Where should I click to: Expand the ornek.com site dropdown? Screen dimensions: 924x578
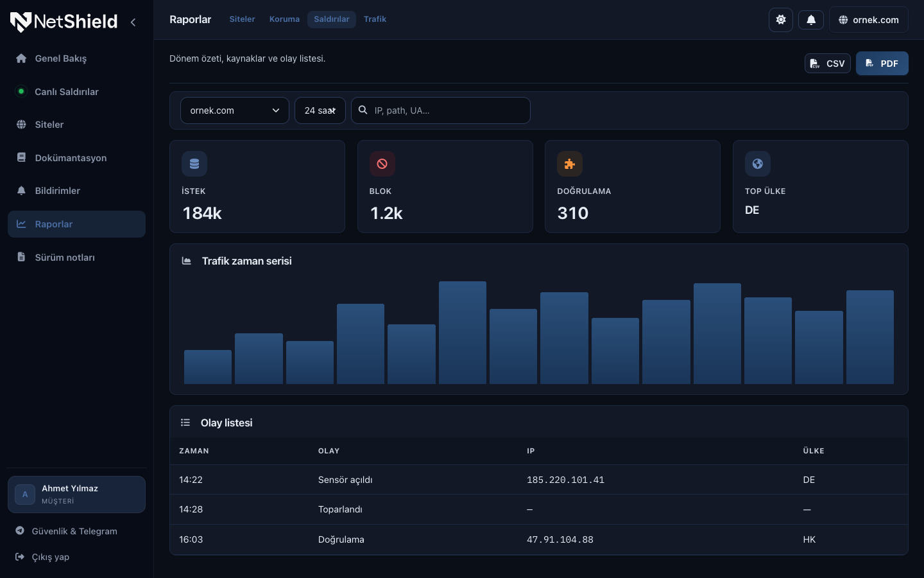234,110
